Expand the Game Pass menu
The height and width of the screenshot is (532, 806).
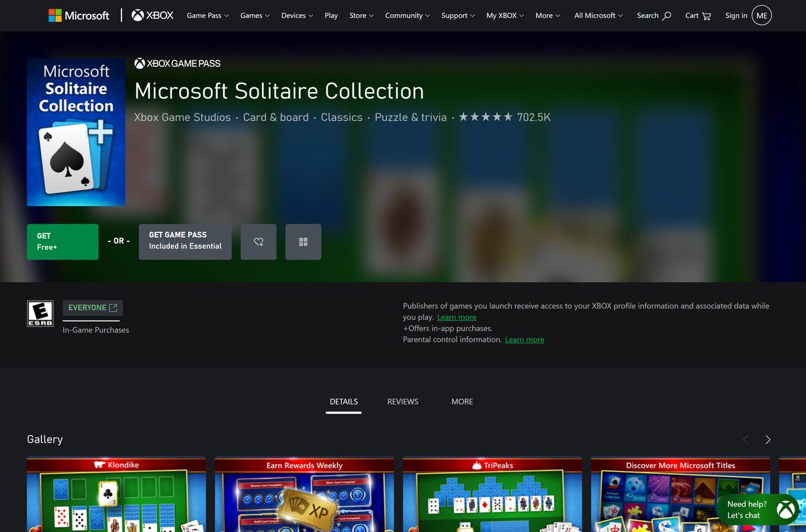click(208, 15)
